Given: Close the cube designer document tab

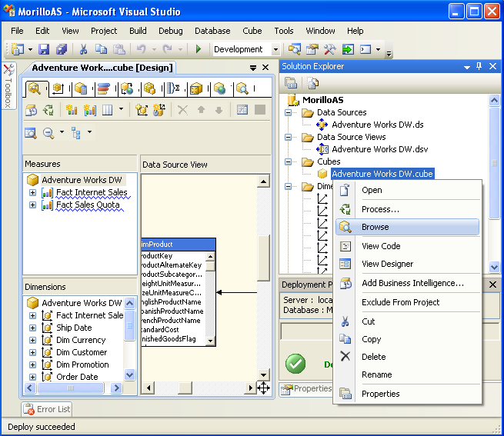Looking at the screenshot, I should (x=265, y=68).
